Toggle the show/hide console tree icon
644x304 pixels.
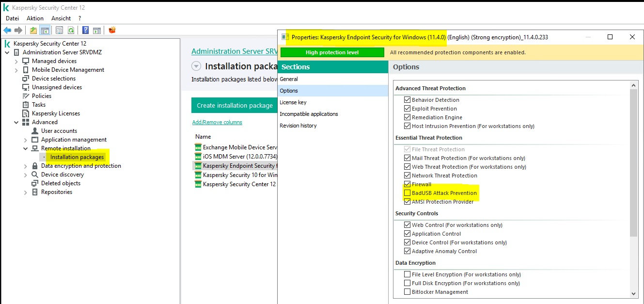(x=45, y=31)
